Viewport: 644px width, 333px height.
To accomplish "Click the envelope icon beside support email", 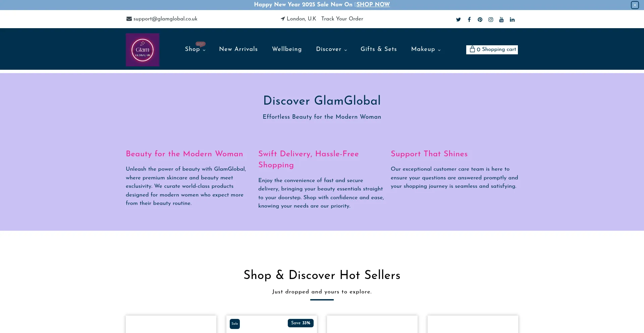I will (x=129, y=19).
